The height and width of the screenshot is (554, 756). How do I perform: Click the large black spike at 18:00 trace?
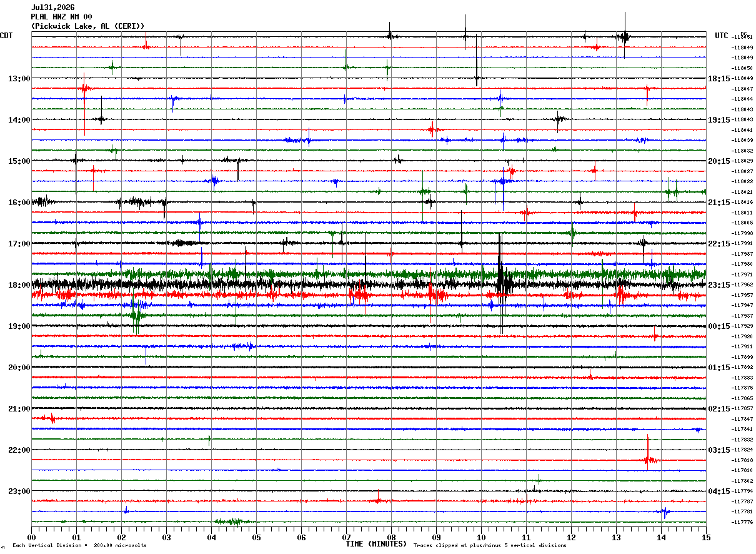[x=500, y=285]
